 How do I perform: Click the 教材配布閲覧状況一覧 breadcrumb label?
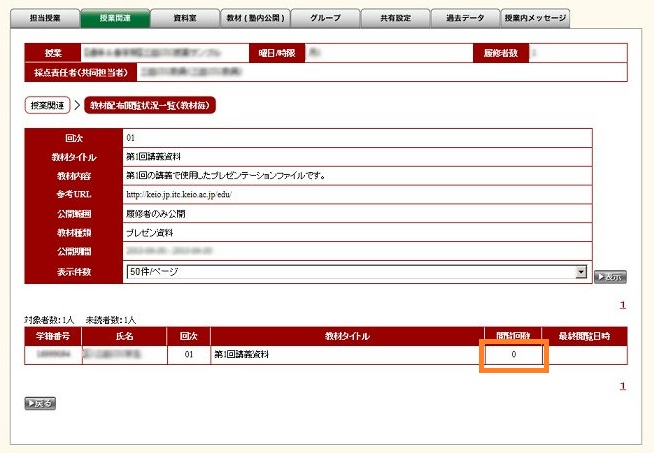(x=150, y=104)
